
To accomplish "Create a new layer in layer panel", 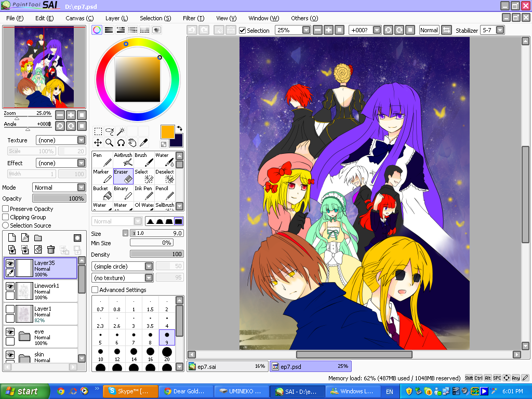I will (12, 238).
